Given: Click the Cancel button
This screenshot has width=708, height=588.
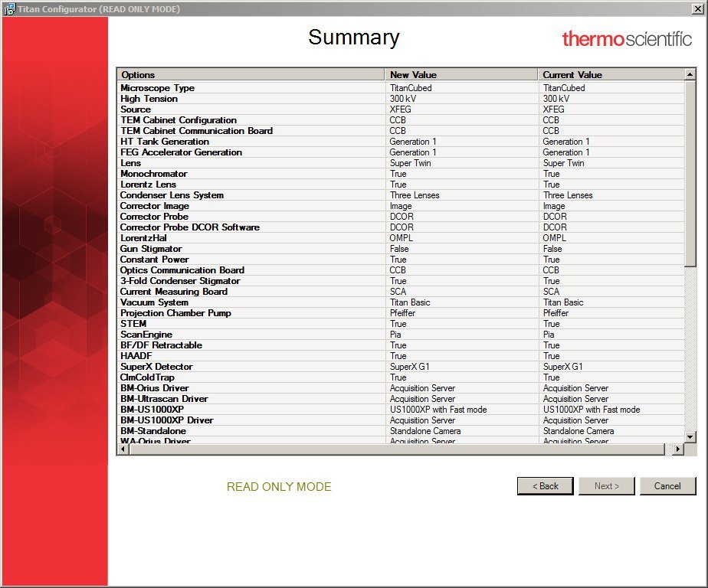Looking at the screenshot, I should [667, 486].
